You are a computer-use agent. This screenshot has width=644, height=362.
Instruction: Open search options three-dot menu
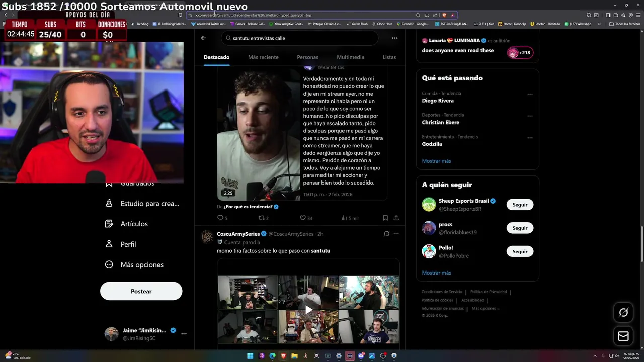point(395,38)
